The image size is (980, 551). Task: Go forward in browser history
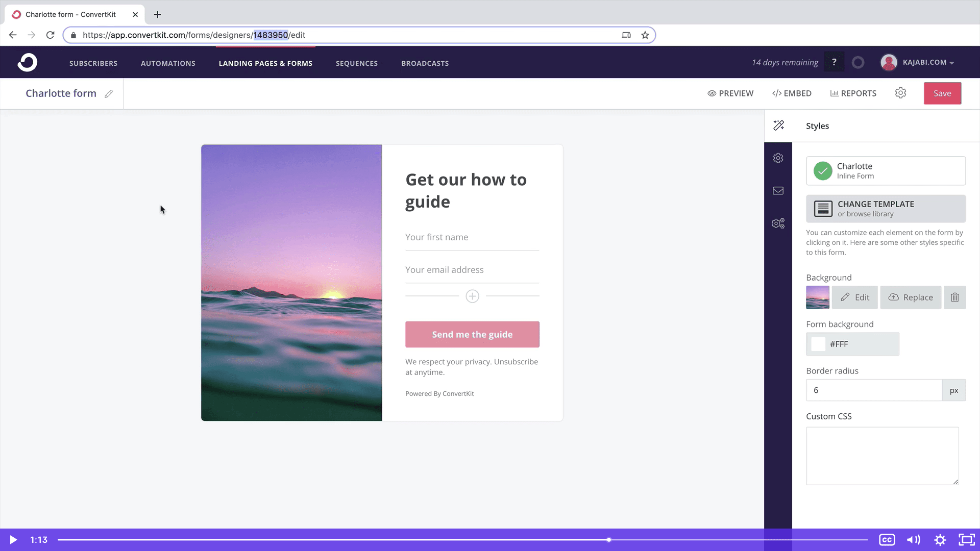coord(32,35)
